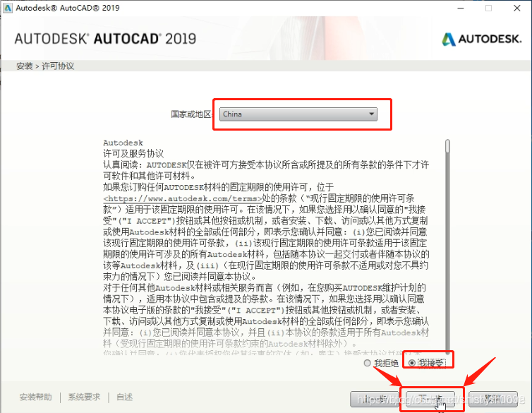Click the 下一步 button
The height and width of the screenshot is (413, 532).
pyautogui.click(x=430, y=399)
